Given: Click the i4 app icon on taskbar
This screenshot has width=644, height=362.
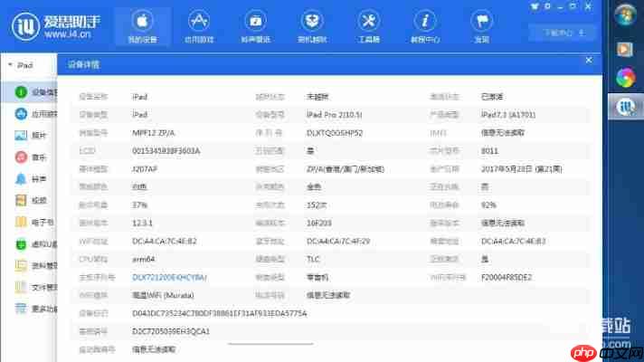Looking at the screenshot, I should tap(625, 107).
